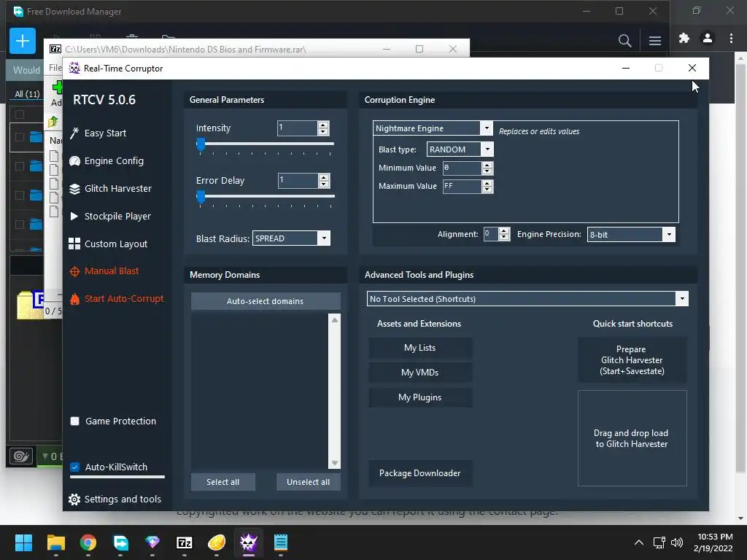Click Prepare Glitch Harvester shortcut button
This screenshot has width=747, height=560.
(632, 360)
